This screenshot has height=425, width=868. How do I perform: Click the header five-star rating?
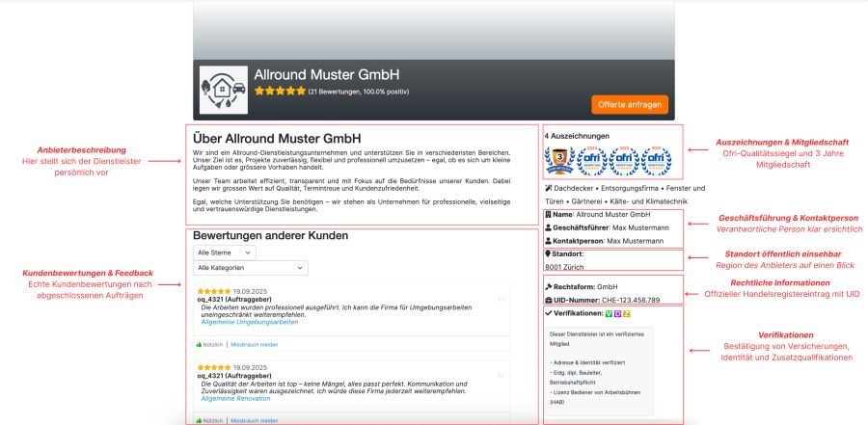280,92
